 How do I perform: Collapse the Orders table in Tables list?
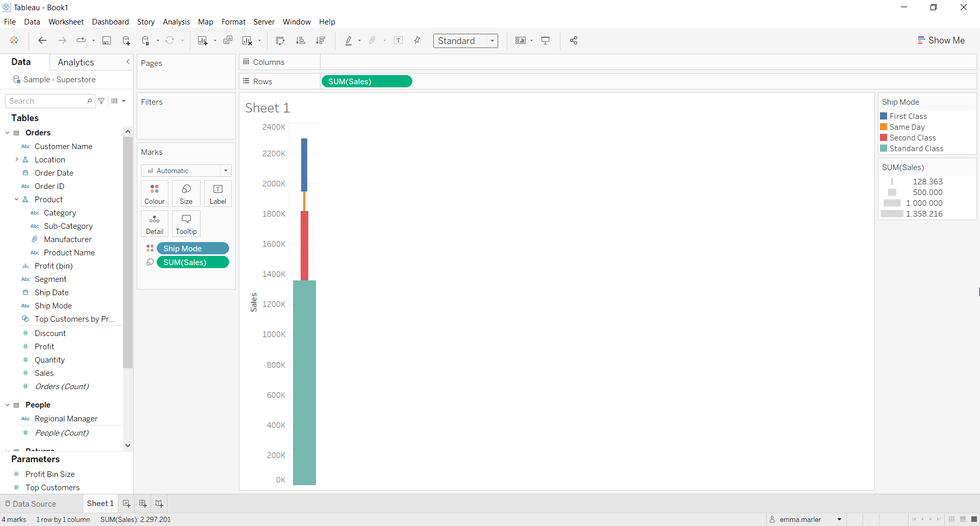7,132
